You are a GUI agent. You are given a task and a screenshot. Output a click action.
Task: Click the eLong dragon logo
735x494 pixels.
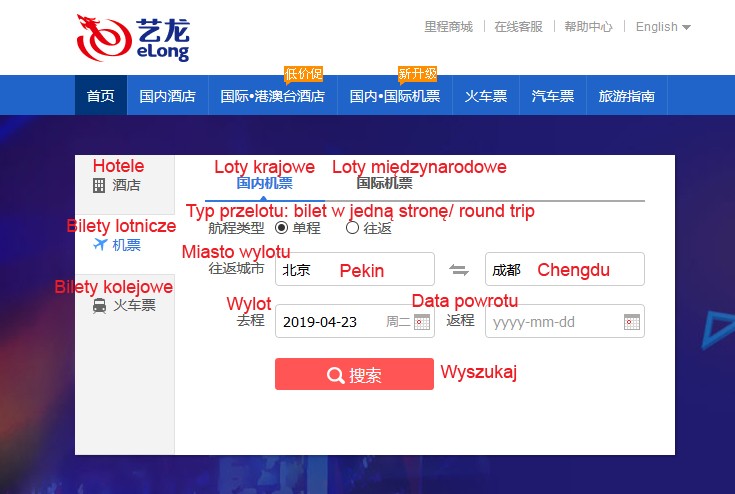click(x=134, y=38)
